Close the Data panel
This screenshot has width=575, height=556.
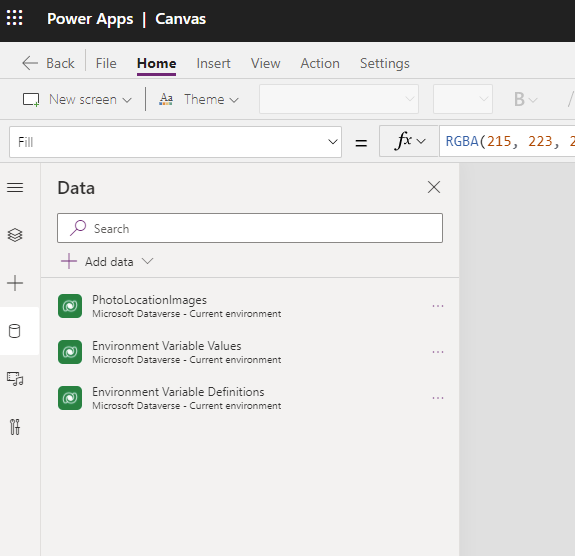pyautogui.click(x=434, y=187)
